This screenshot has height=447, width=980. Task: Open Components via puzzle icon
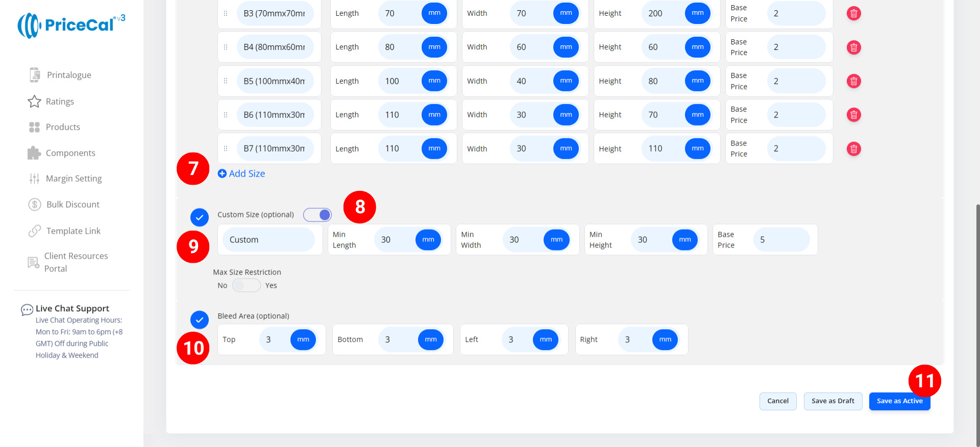tap(34, 153)
